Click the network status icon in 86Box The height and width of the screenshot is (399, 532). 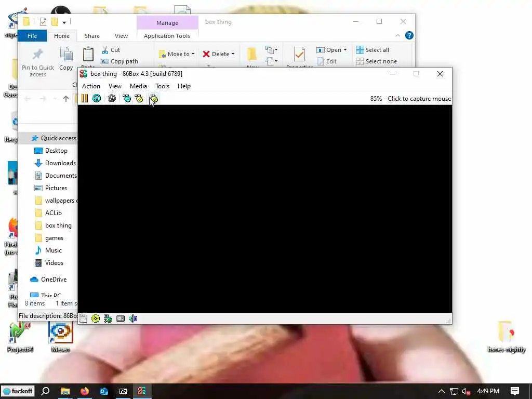coord(108,318)
